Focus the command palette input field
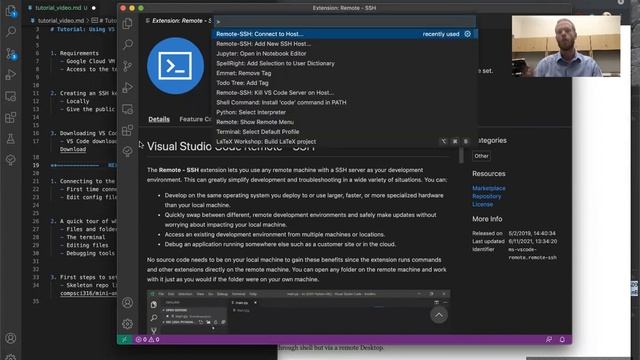 click(344, 21)
